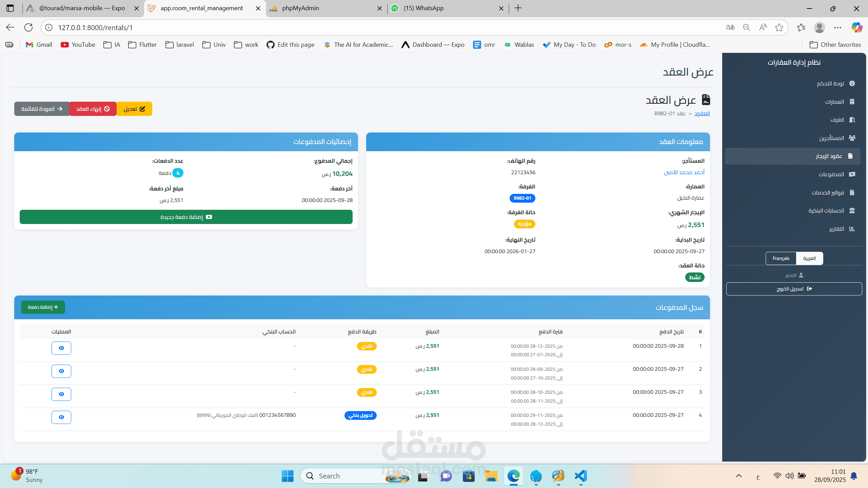Open the buildings sidebar icon (العمارات)
The image size is (868, 488).
852,102
